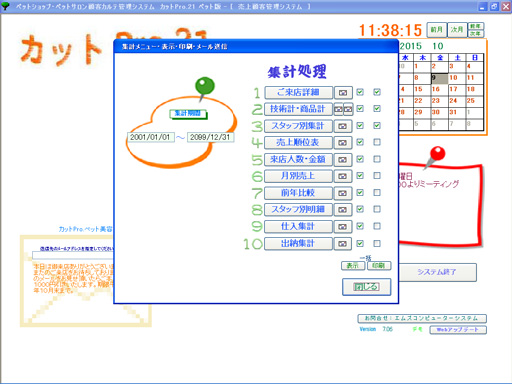Click the end date field 2099/12/31

click(x=210, y=137)
